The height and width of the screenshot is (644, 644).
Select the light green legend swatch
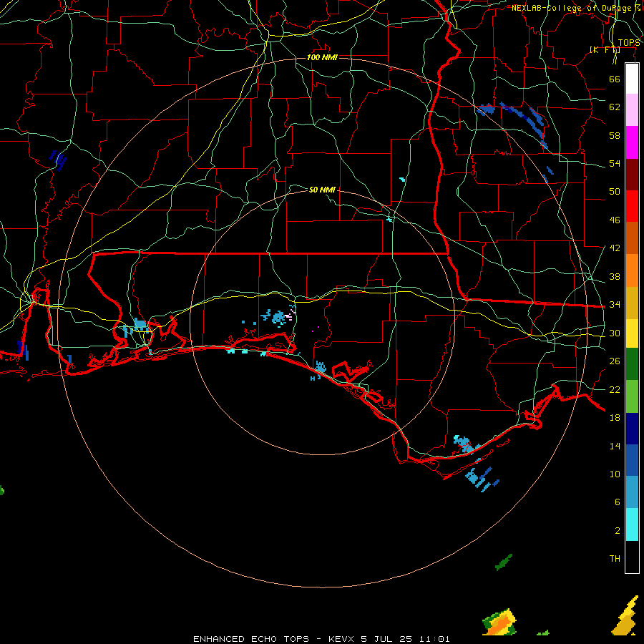pyautogui.click(x=632, y=396)
